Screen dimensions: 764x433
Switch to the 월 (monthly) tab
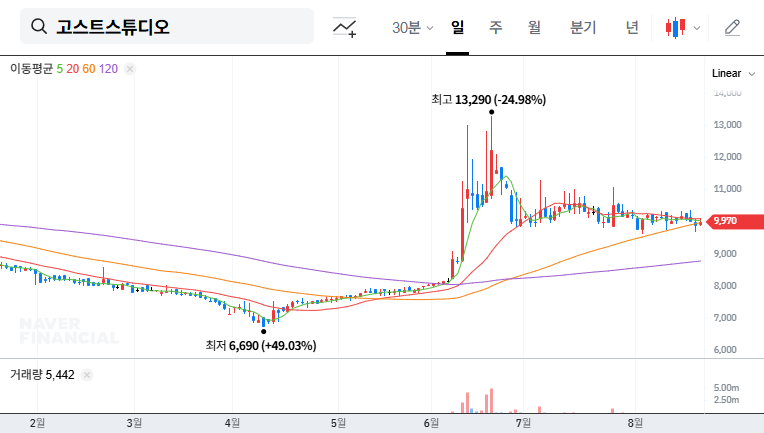click(534, 28)
